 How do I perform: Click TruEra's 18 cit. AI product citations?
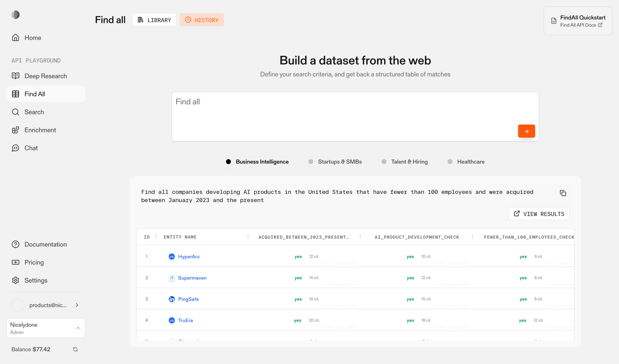426,320
